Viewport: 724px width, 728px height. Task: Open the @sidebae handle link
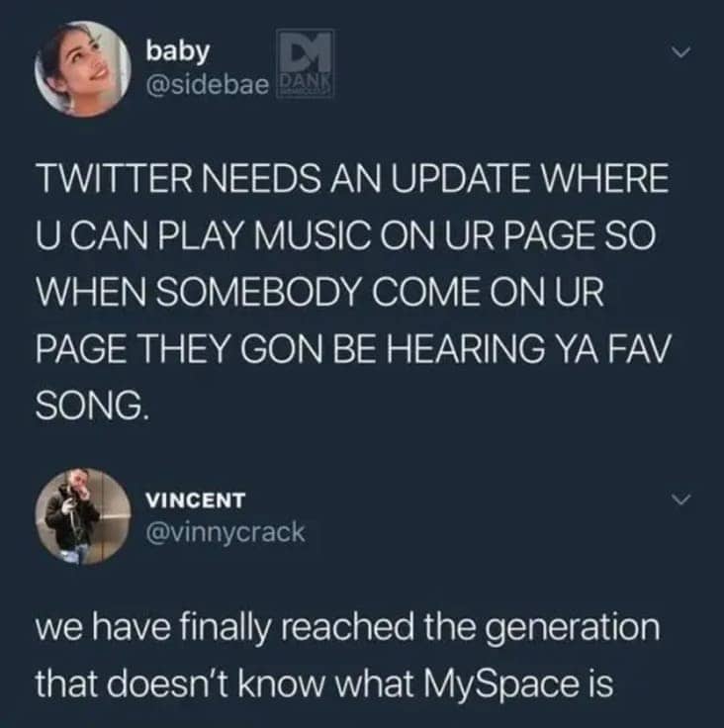(x=207, y=84)
